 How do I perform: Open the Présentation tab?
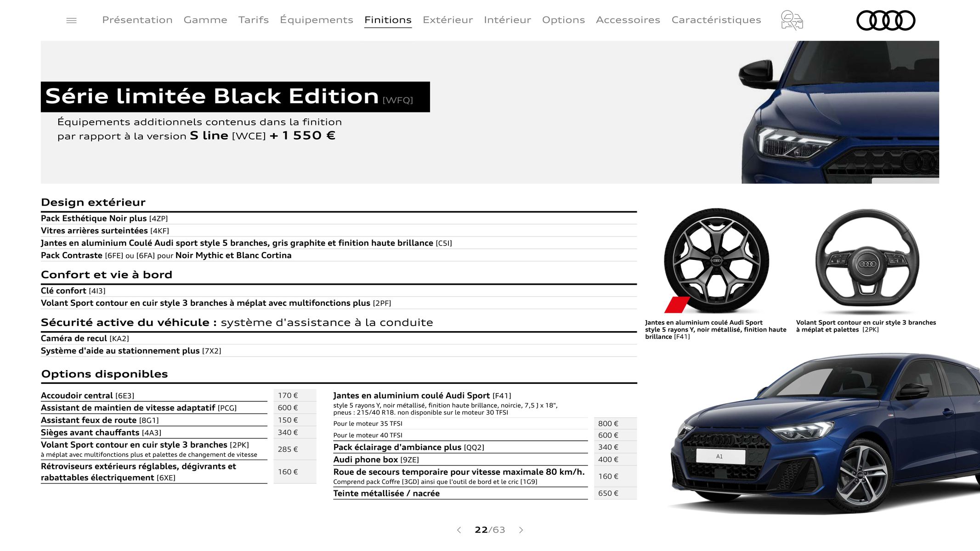[137, 20]
